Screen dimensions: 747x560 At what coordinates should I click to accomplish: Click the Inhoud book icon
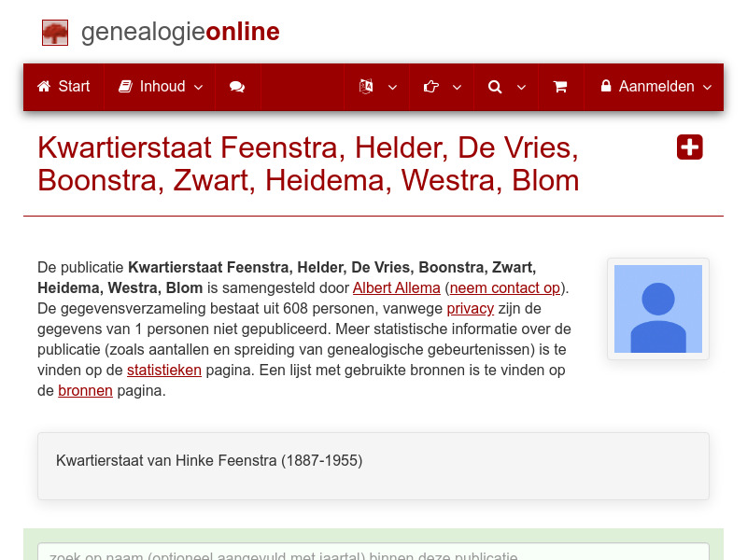[x=124, y=86]
